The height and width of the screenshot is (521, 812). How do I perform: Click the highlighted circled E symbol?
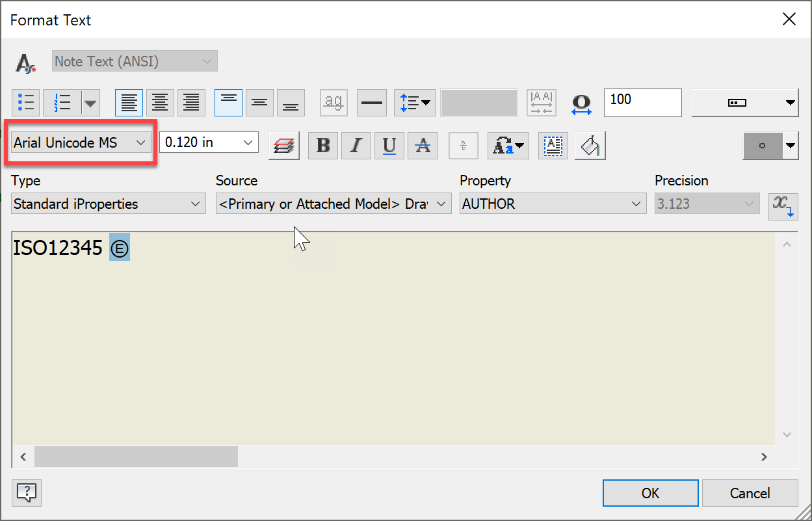tap(119, 248)
